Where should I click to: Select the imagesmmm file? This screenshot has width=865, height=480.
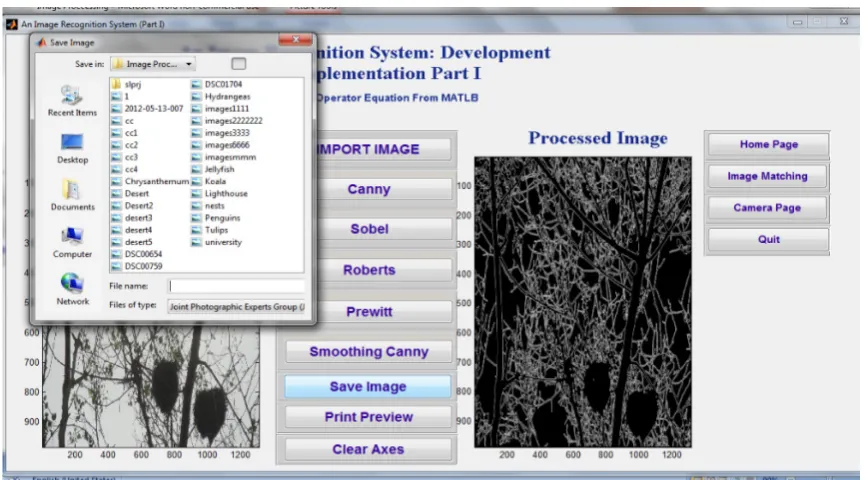click(x=224, y=157)
